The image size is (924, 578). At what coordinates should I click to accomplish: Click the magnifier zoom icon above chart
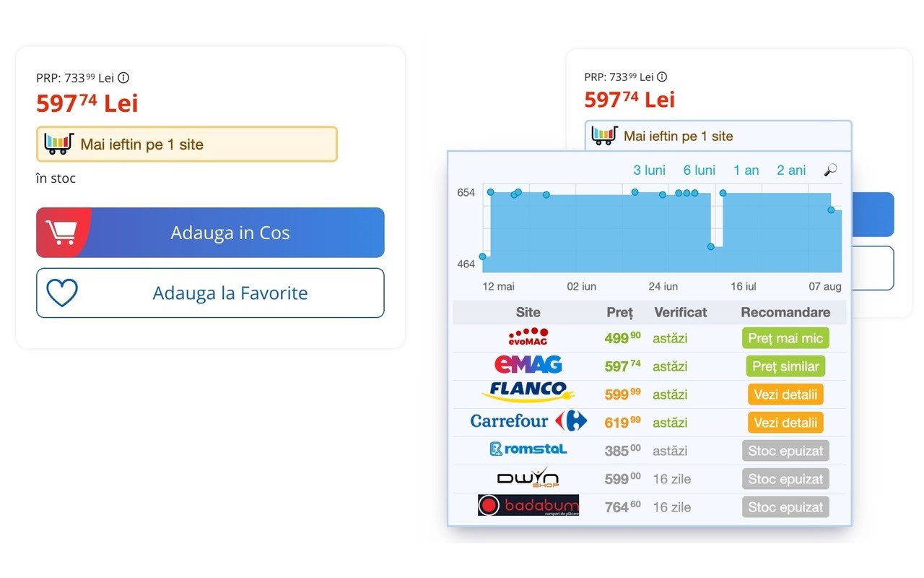tap(831, 171)
